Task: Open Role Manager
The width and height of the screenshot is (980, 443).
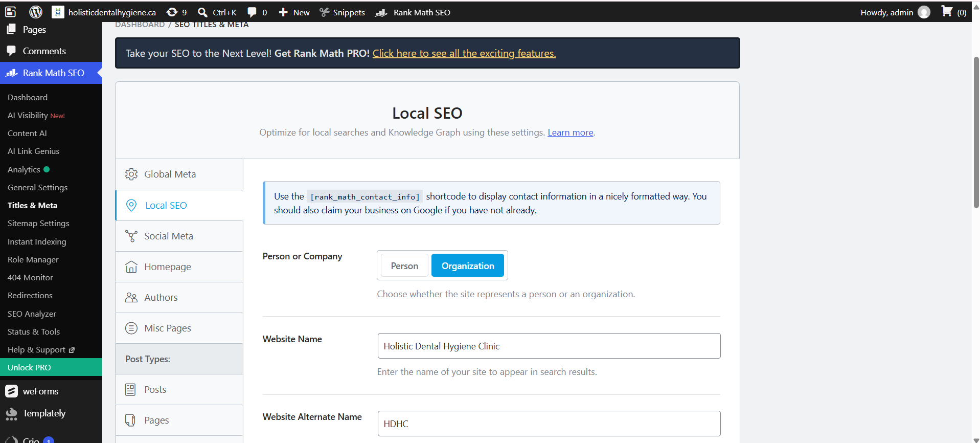Action: [33, 259]
